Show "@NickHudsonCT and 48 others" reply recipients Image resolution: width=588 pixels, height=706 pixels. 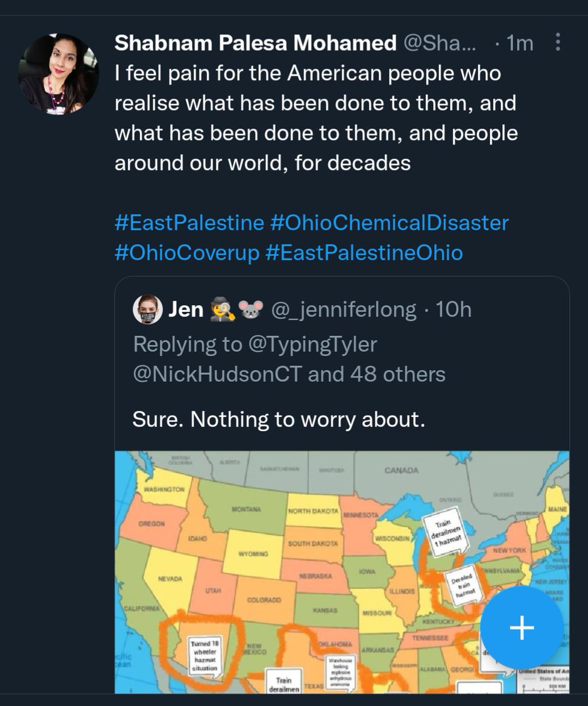click(x=289, y=374)
